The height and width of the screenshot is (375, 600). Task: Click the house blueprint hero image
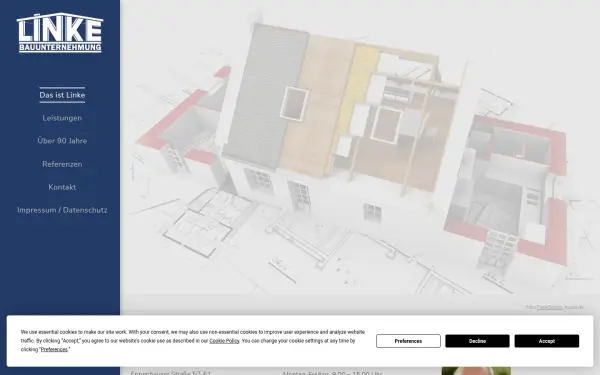(x=360, y=147)
